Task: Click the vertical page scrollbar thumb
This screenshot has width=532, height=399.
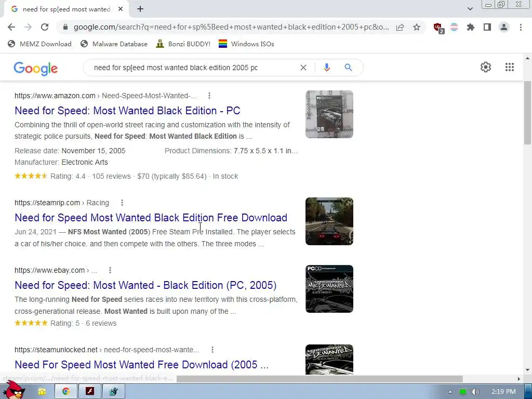Action: coord(528,113)
